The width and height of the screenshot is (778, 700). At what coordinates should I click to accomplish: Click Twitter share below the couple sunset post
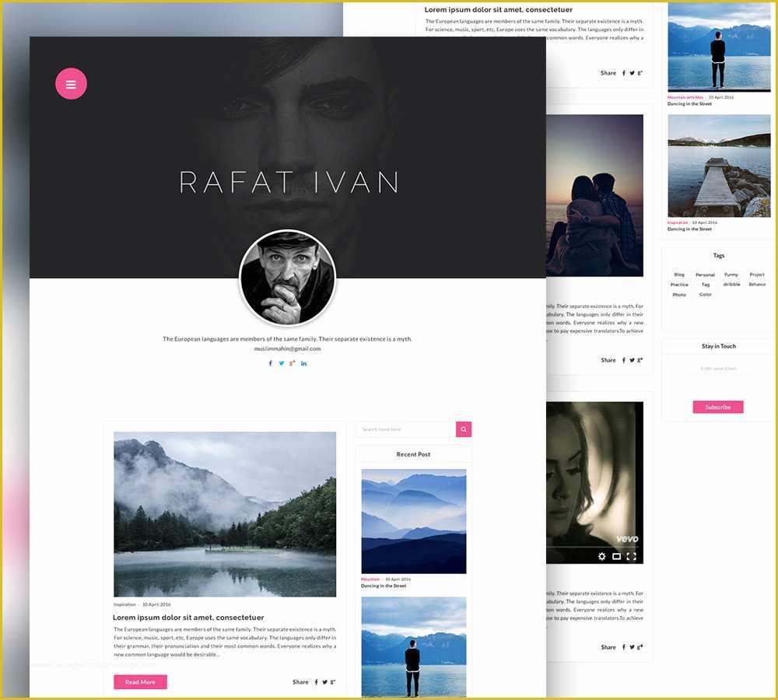click(632, 360)
